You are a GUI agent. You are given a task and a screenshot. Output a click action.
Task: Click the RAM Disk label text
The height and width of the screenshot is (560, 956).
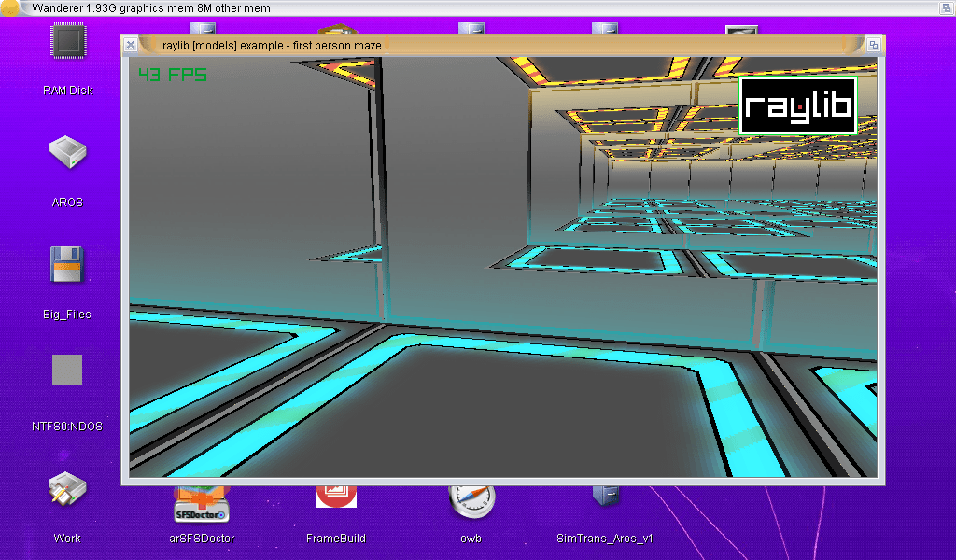tap(67, 91)
